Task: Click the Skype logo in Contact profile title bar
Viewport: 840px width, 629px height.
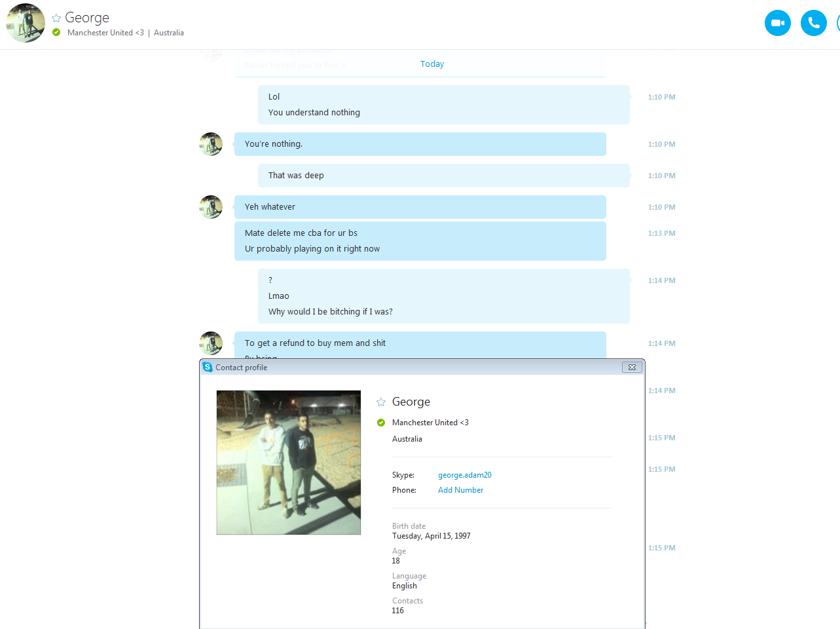Action: [x=208, y=367]
